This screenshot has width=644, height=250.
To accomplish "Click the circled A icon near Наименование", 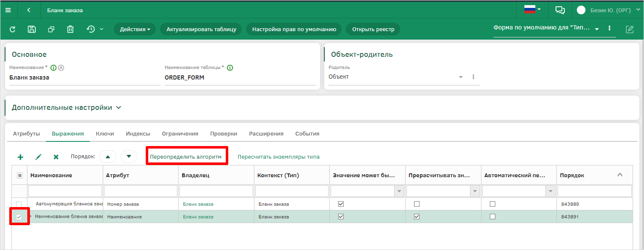I will click(x=61, y=68).
